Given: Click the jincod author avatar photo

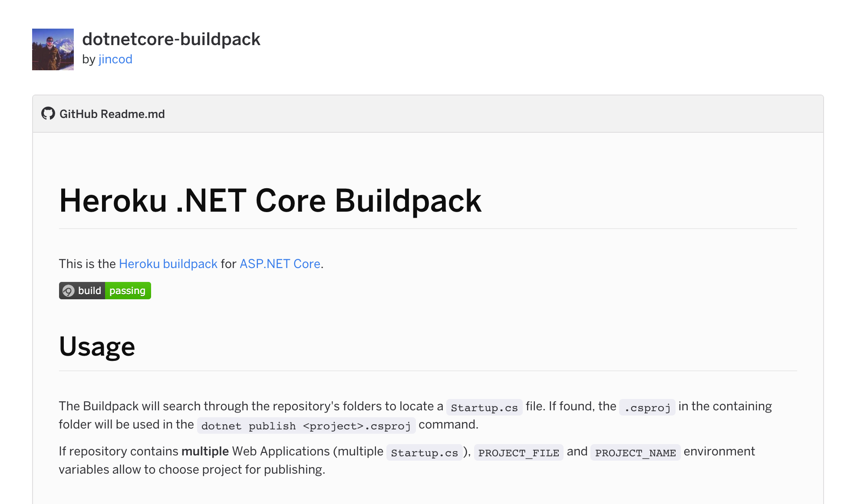Looking at the screenshot, I should pyautogui.click(x=53, y=49).
